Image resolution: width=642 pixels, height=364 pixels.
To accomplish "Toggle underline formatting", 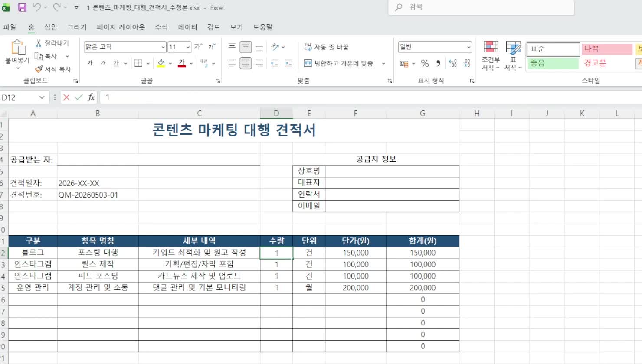I will coord(116,63).
